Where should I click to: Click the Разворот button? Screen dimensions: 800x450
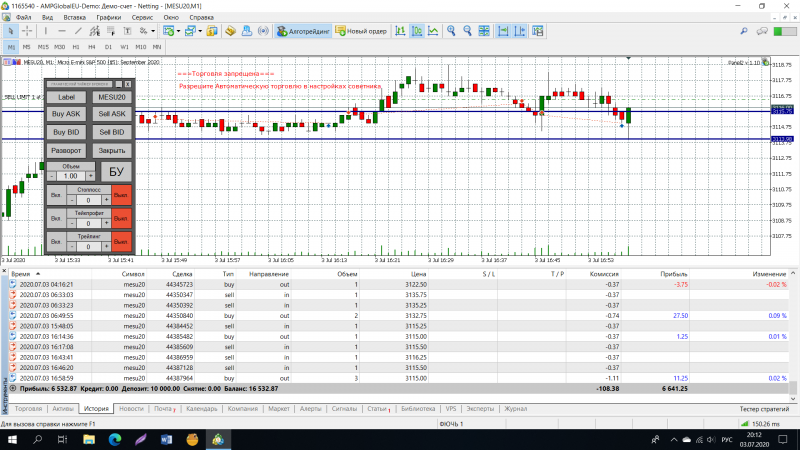pos(66,151)
